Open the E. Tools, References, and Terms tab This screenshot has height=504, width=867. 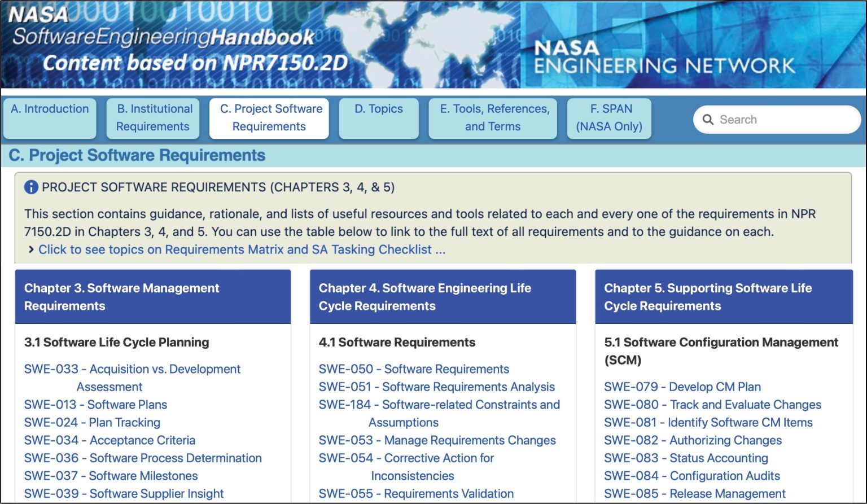pos(492,117)
